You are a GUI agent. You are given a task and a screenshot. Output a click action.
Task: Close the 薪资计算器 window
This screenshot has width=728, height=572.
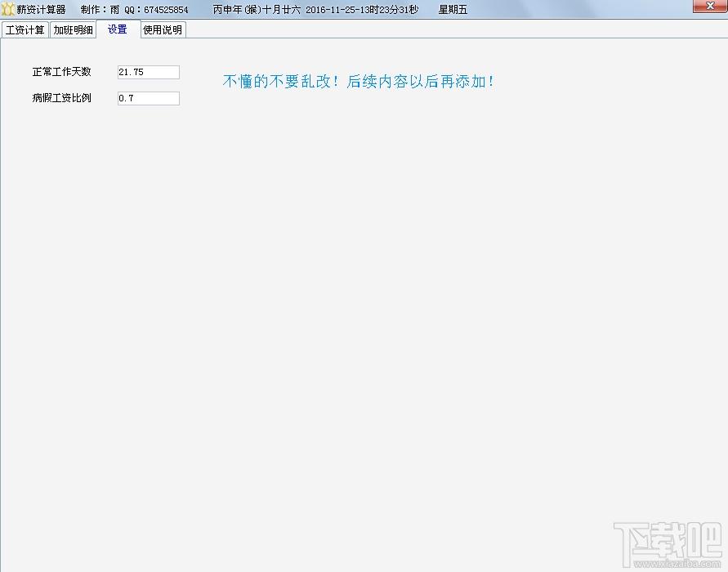[x=709, y=6]
